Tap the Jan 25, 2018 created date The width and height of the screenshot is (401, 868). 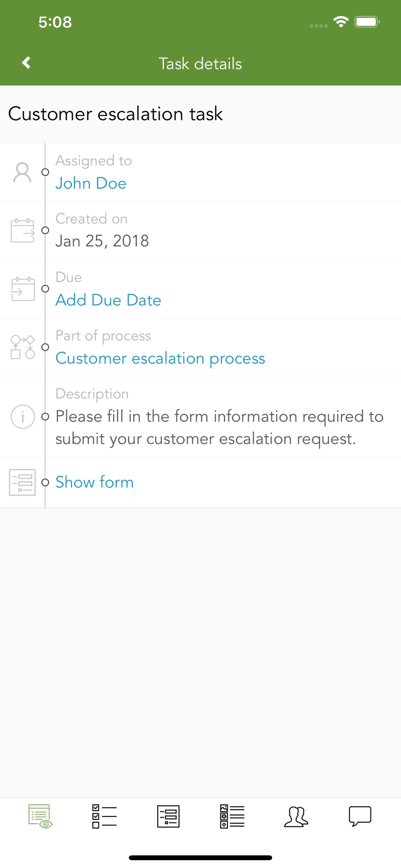[102, 241]
